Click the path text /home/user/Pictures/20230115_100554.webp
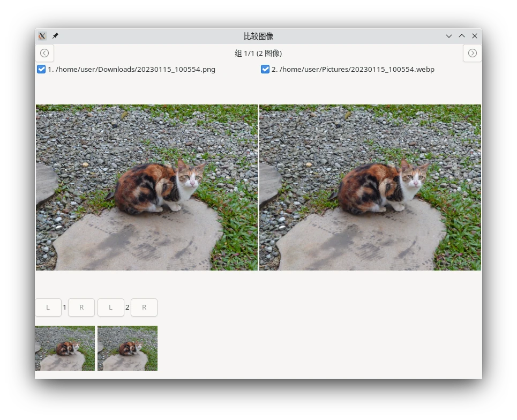This screenshot has height=420, width=517. tap(357, 69)
